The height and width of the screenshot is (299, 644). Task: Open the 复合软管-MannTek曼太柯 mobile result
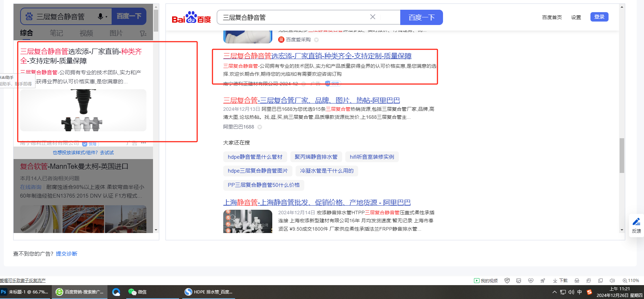74,166
